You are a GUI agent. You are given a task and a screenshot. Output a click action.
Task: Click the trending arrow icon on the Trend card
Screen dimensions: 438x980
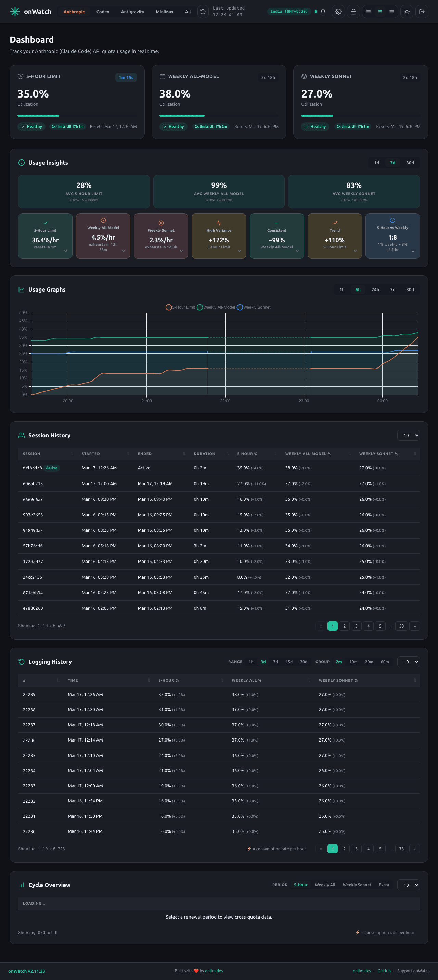pos(335,223)
